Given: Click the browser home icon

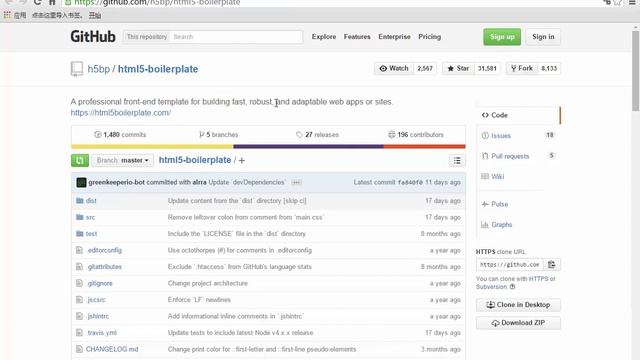Looking at the screenshot, I should pyautogui.click(x=52, y=2).
